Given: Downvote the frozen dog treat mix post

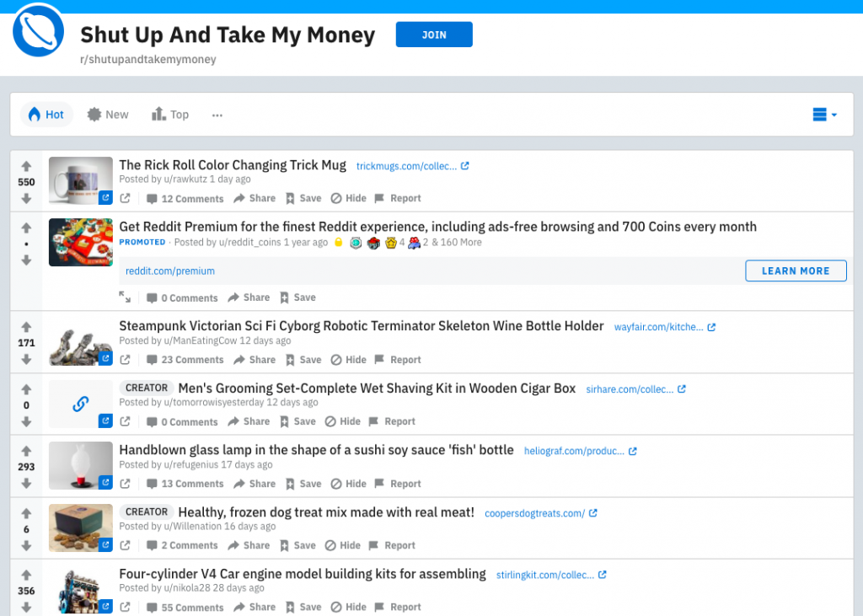Looking at the screenshot, I should (26, 546).
